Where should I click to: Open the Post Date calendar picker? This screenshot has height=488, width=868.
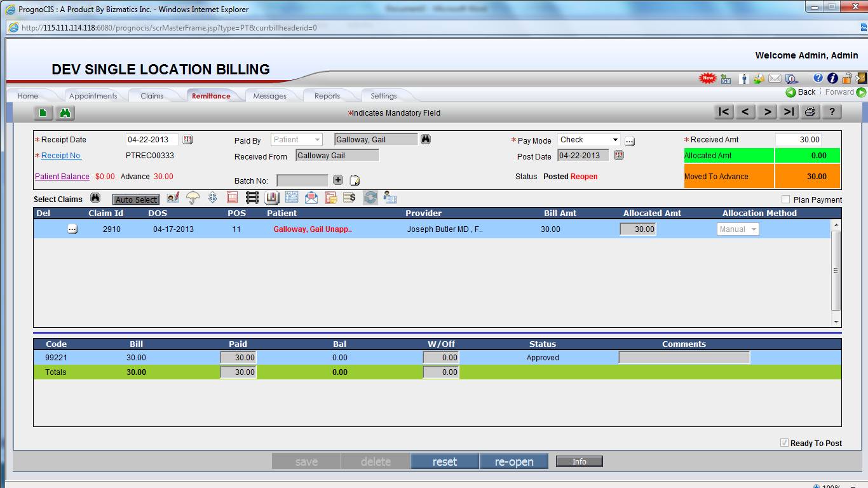click(x=618, y=156)
